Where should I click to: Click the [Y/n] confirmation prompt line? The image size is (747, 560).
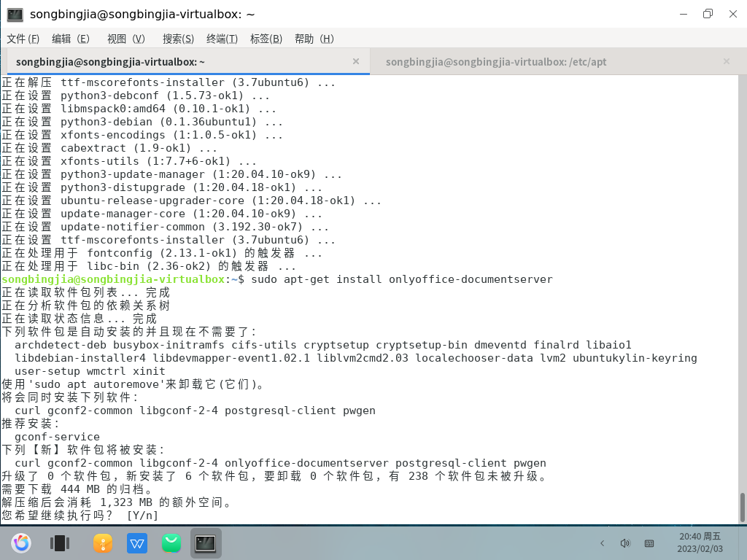pos(80,516)
